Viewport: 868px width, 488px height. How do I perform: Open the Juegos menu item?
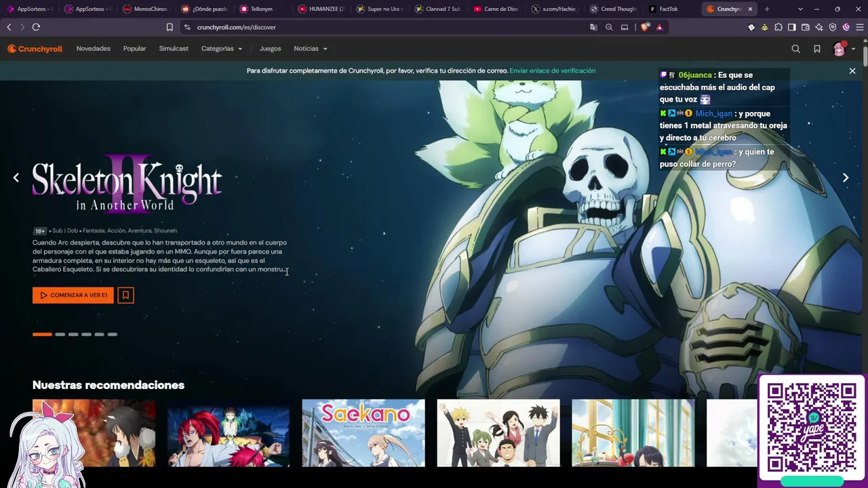pyautogui.click(x=270, y=49)
